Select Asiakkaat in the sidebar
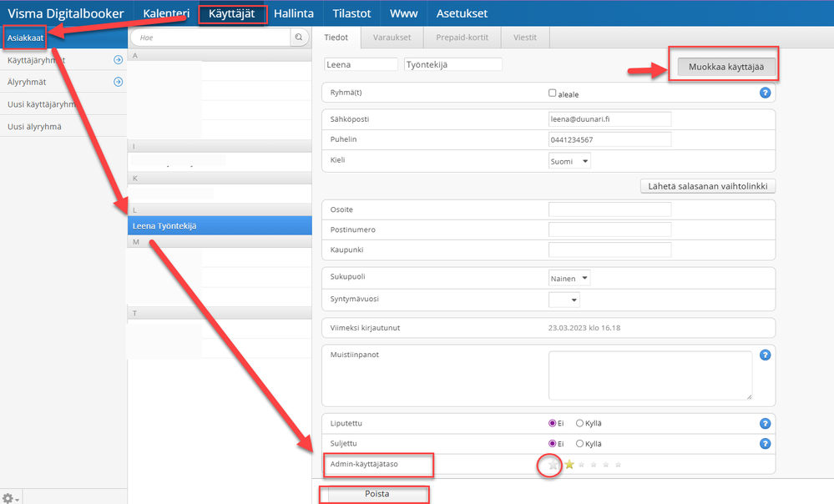 (x=26, y=38)
